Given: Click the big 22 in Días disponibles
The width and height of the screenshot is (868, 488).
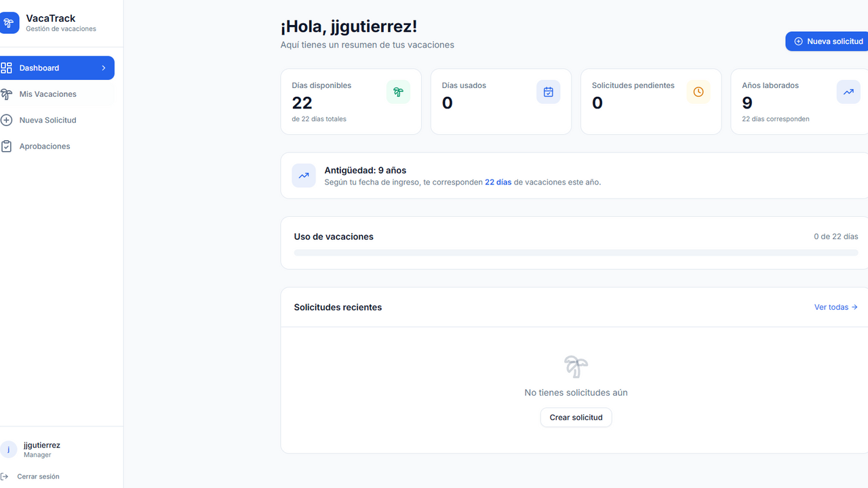Looking at the screenshot, I should point(302,103).
